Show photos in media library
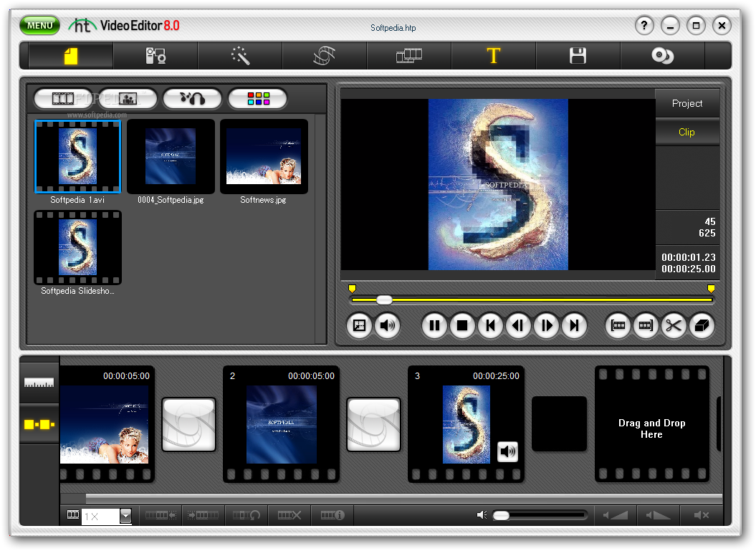Viewport: 756px width, 551px height. tap(128, 98)
